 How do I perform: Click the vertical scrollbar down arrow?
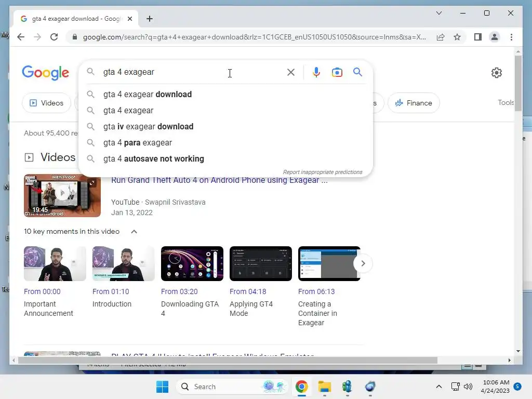point(518,351)
